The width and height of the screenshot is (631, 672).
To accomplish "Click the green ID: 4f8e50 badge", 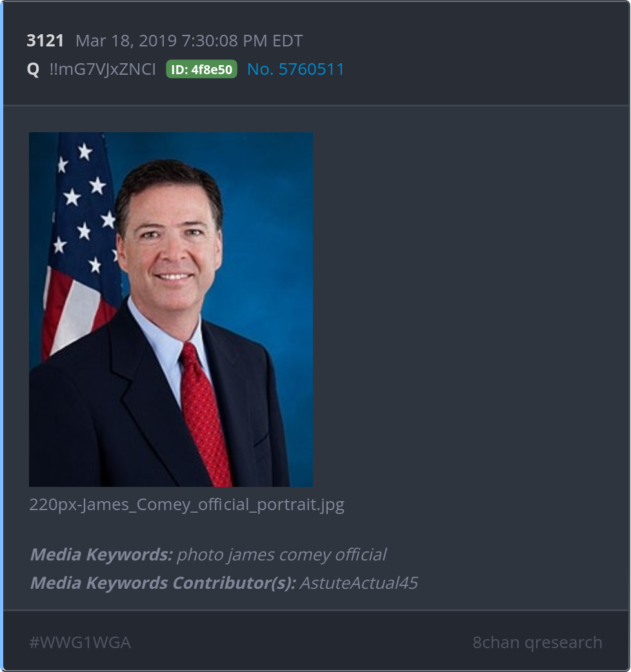I will [x=201, y=69].
